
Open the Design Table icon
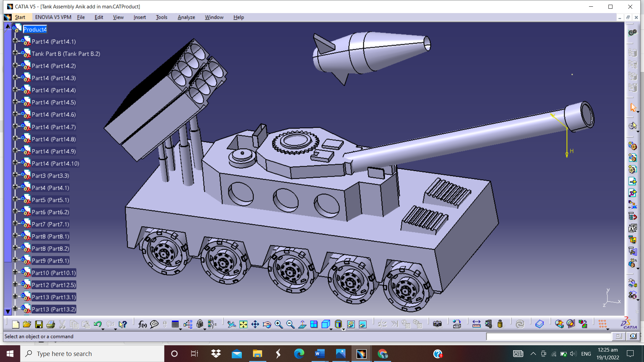pyautogui.click(x=175, y=324)
